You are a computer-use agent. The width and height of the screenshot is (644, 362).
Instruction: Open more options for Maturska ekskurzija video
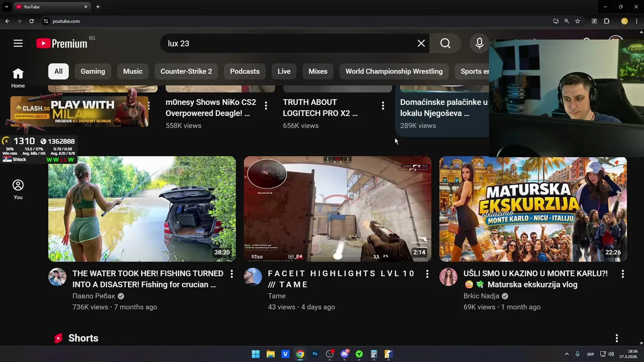point(622,274)
